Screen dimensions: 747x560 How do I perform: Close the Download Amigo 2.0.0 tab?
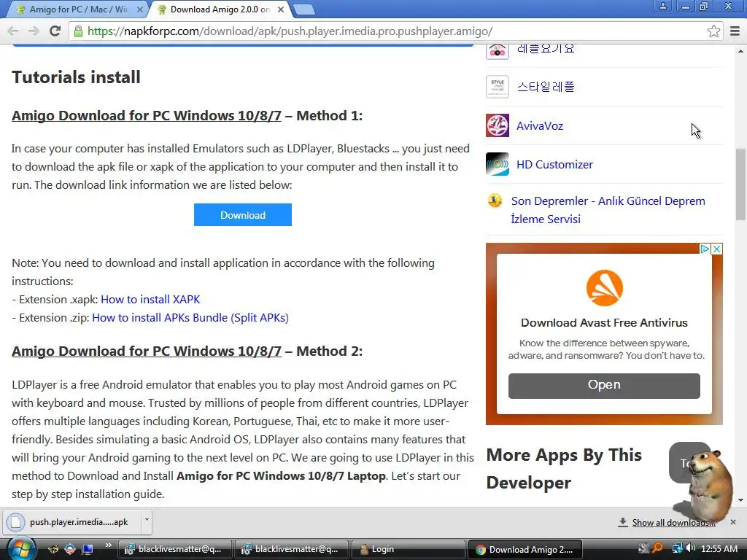tap(281, 9)
